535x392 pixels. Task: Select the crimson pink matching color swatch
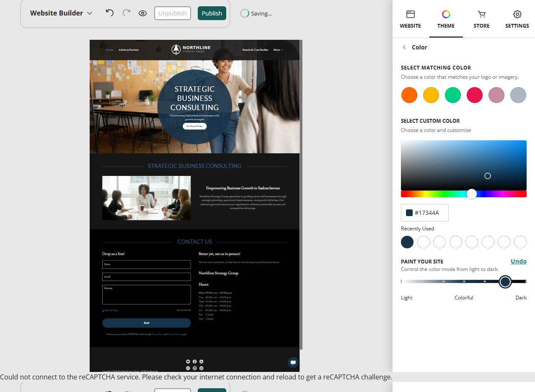click(475, 95)
